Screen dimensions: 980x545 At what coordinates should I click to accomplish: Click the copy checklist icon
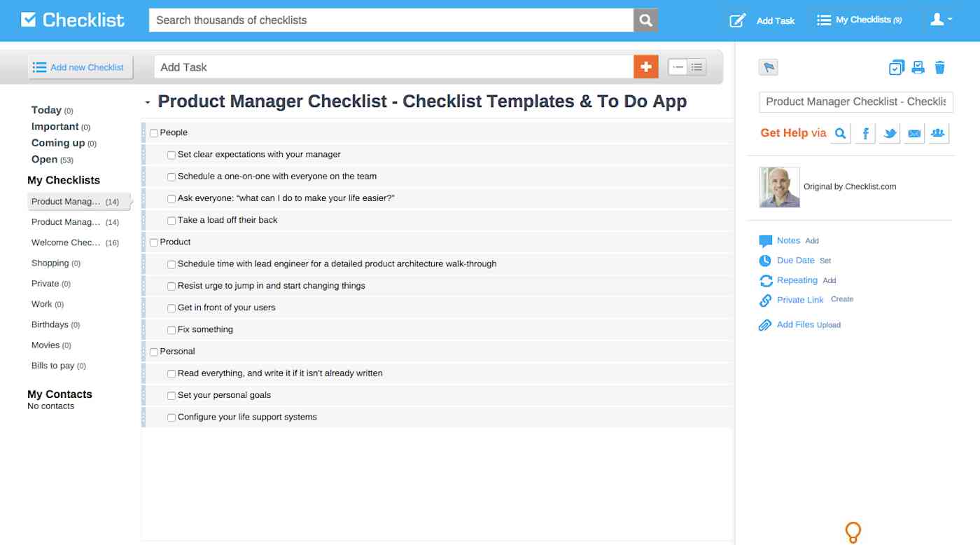coord(896,67)
